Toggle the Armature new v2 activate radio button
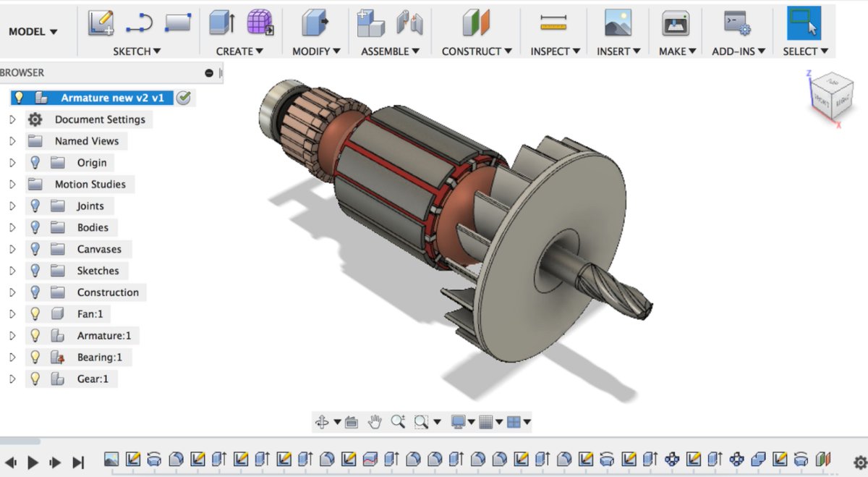 pyautogui.click(x=184, y=98)
